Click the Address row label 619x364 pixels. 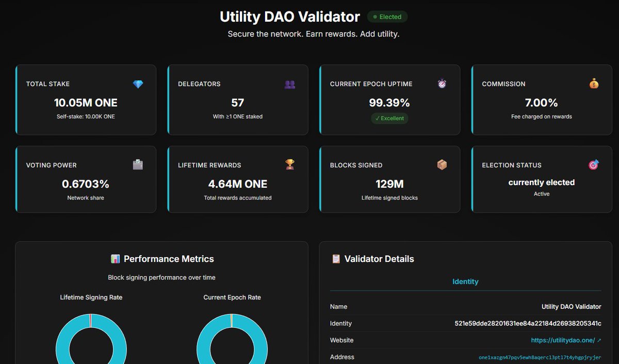point(342,357)
